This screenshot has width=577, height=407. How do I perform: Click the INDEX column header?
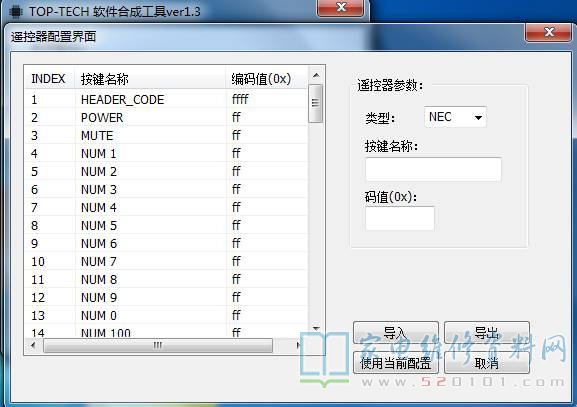click(49, 78)
